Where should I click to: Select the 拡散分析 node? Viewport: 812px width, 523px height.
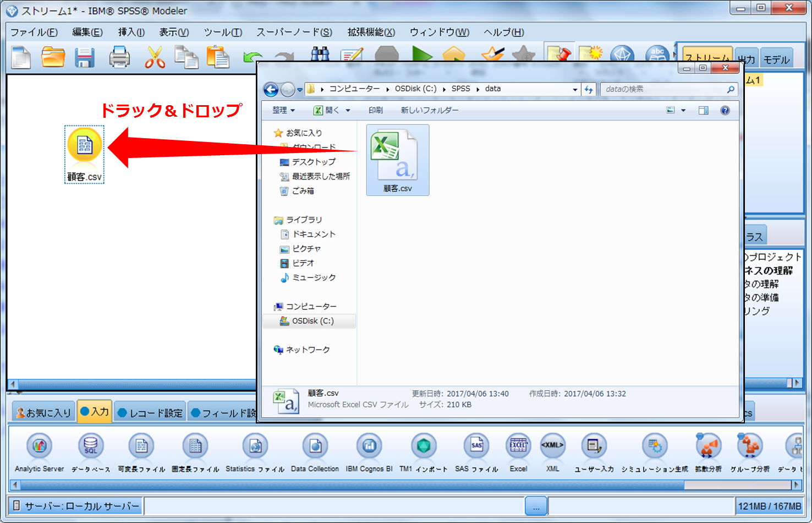709,453
